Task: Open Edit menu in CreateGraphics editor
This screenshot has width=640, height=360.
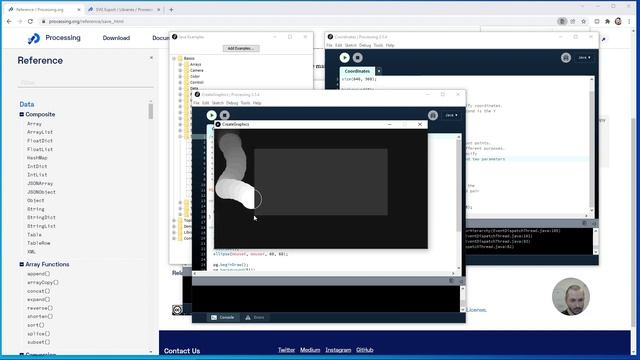Action: [206, 103]
